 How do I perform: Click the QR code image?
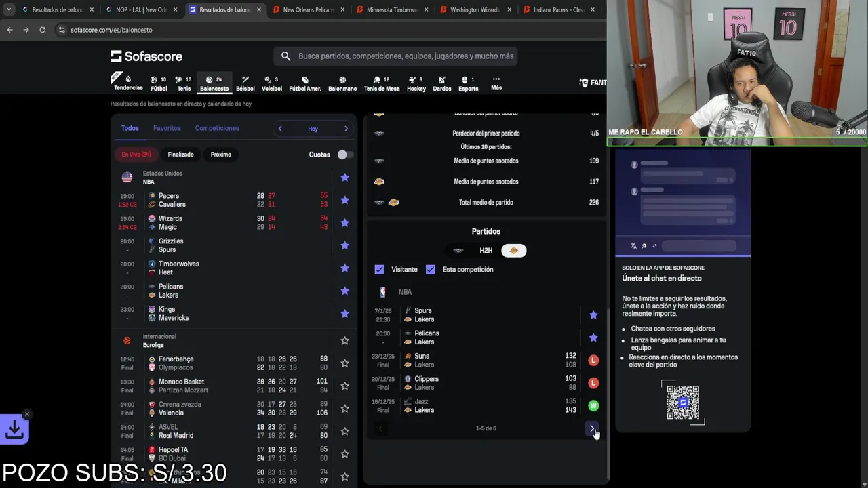[683, 403]
